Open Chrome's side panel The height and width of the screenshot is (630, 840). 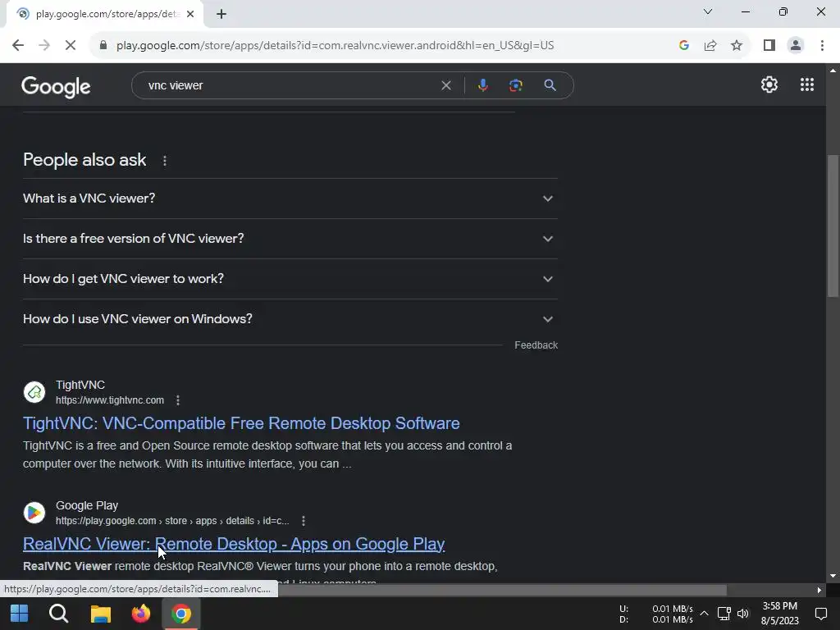click(769, 46)
